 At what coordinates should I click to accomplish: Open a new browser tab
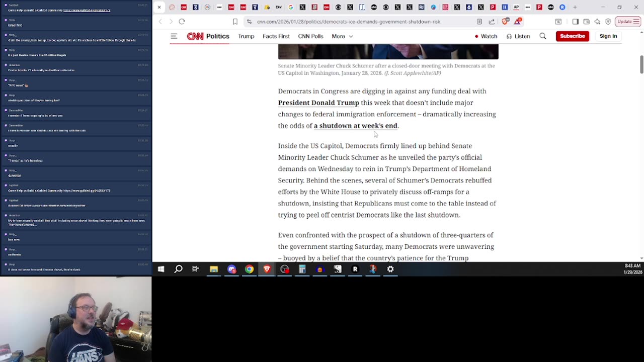(x=575, y=7)
